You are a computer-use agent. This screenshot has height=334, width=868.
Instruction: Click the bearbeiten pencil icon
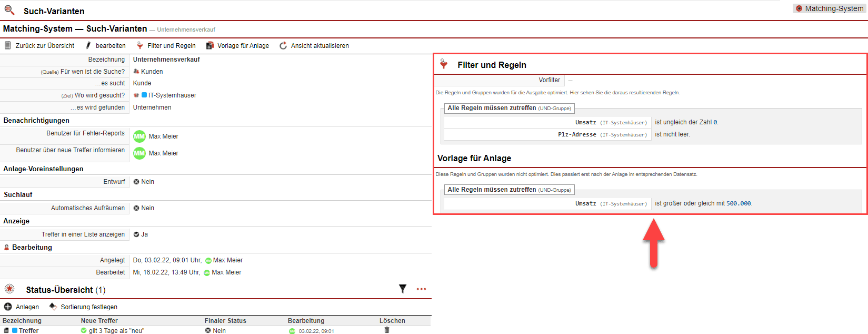pyautogui.click(x=88, y=46)
